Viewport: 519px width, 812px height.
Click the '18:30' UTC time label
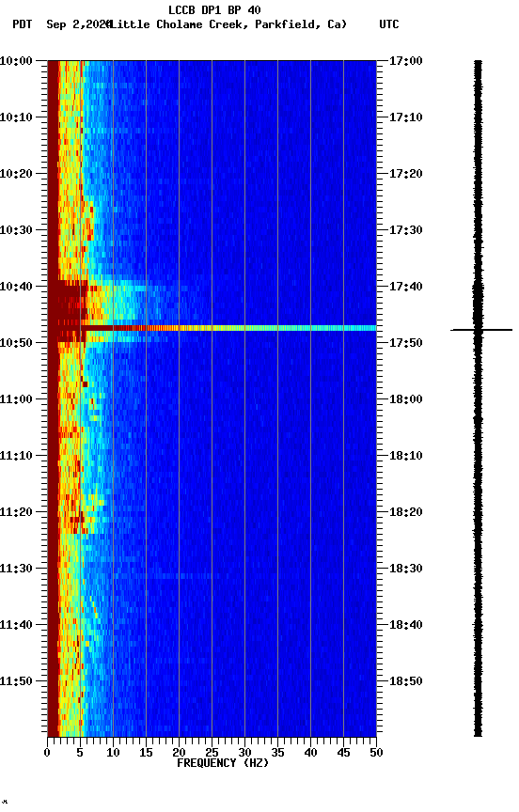pos(406,569)
